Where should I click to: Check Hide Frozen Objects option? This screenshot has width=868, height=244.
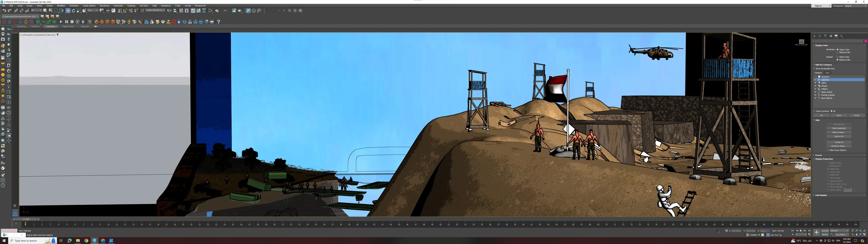click(828, 150)
